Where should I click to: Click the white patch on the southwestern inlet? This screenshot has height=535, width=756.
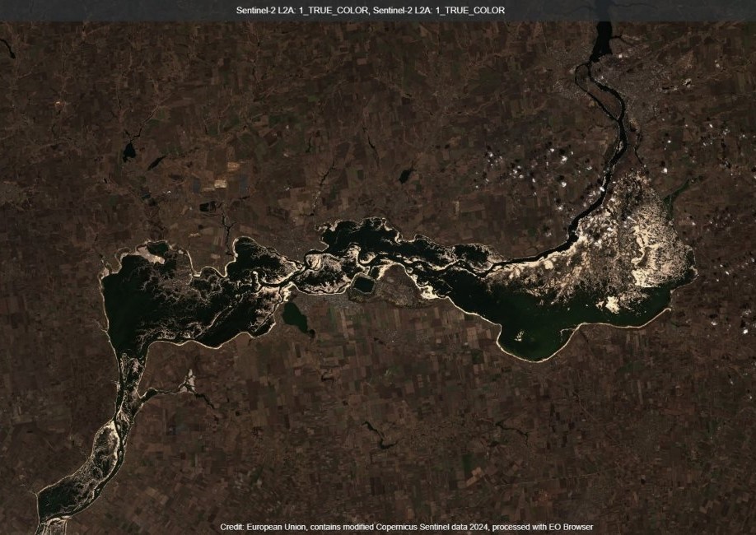pos(189,381)
